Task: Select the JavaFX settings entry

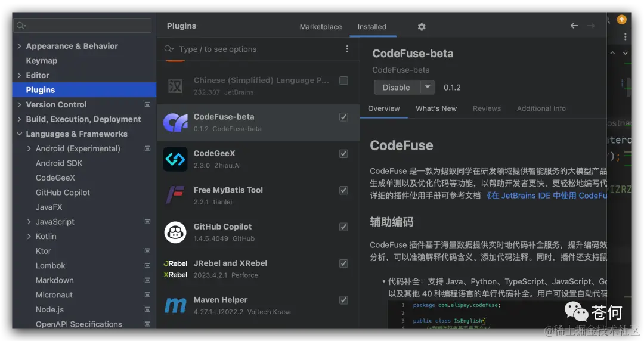Action: tap(49, 207)
